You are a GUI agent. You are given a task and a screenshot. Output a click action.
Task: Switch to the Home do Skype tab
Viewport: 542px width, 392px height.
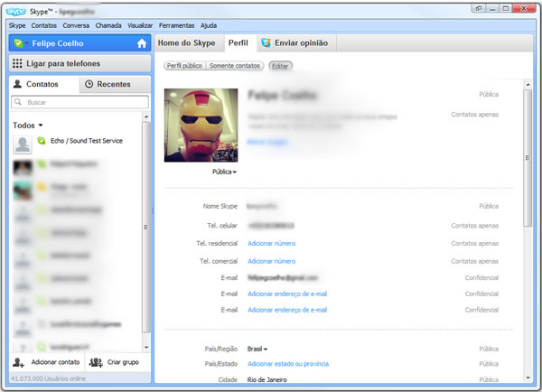coord(187,42)
